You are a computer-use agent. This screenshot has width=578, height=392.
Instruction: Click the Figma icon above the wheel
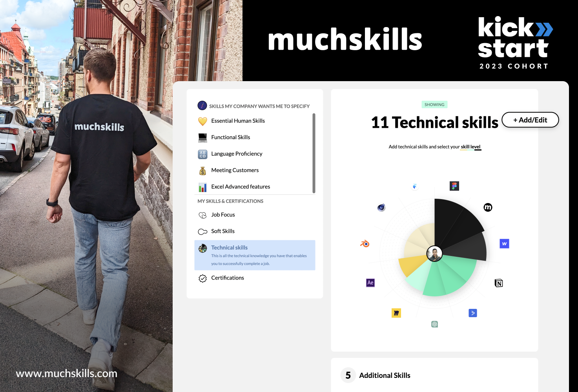454,186
